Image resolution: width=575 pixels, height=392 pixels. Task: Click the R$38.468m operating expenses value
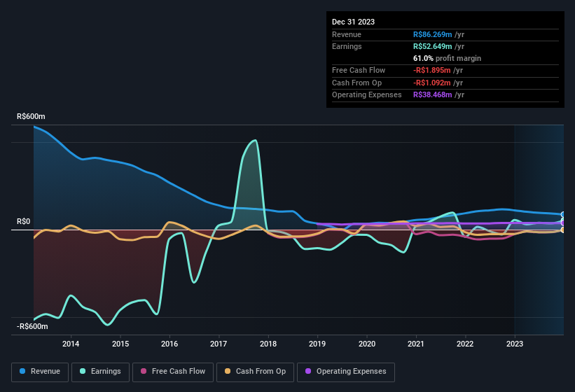[432, 95]
